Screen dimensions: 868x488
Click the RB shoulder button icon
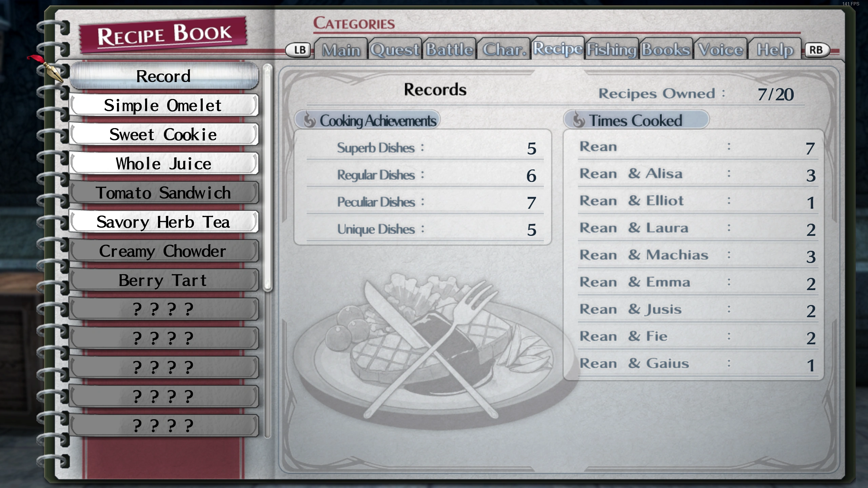pyautogui.click(x=817, y=50)
